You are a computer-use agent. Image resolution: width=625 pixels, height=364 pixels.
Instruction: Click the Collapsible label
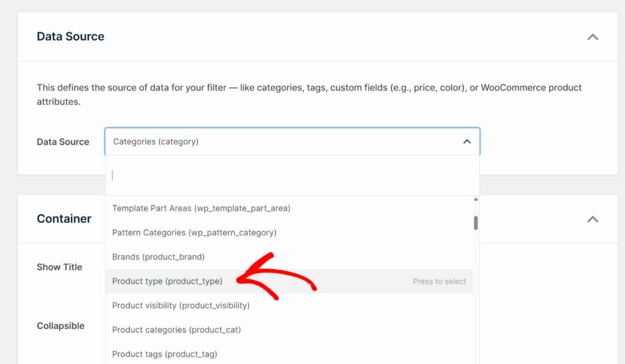(61, 326)
